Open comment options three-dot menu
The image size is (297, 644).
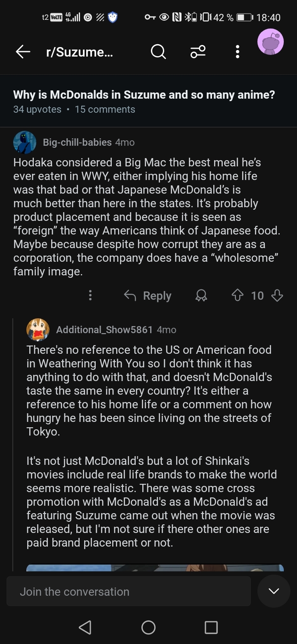point(90,296)
